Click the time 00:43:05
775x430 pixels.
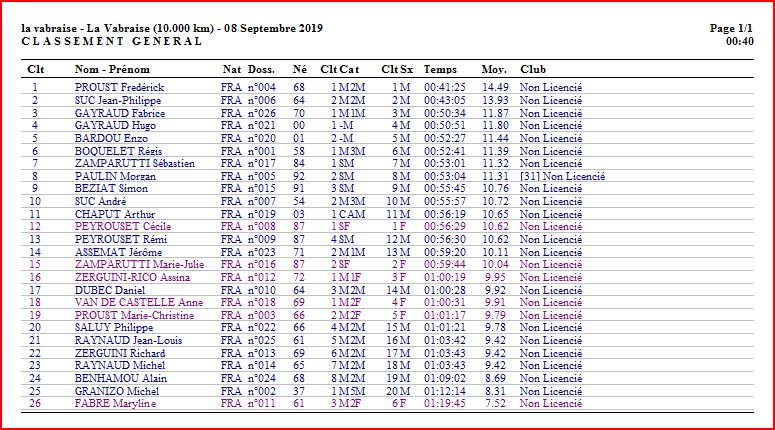(x=445, y=100)
